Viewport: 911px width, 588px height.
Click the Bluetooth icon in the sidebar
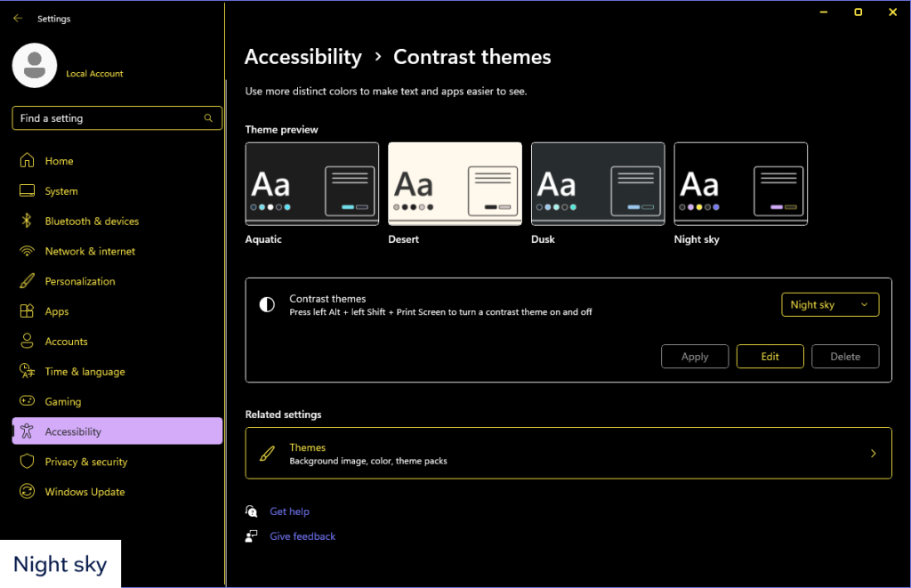click(25, 221)
